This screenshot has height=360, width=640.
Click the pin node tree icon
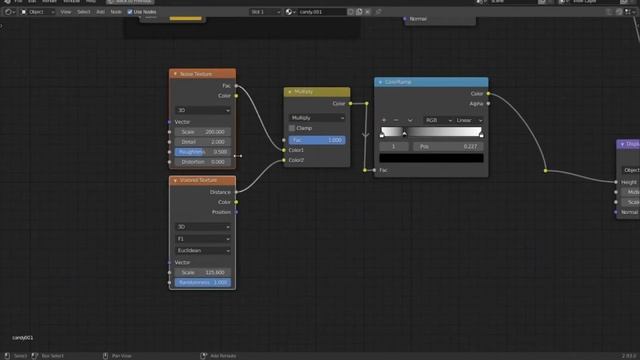(x=378, y=12)
